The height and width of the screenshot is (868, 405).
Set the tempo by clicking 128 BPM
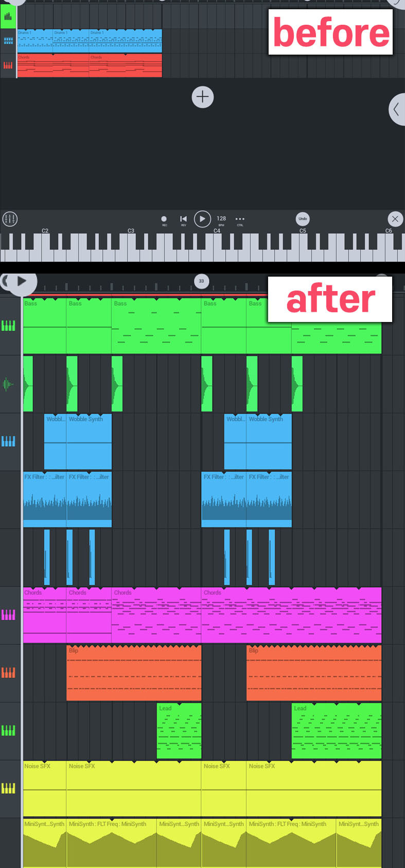221,220
